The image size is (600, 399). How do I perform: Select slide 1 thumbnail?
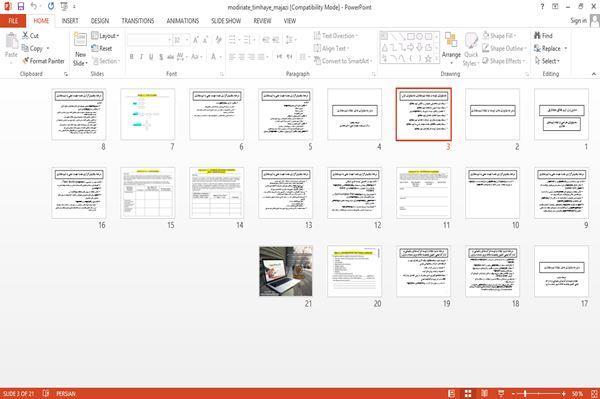pos(561,114)
